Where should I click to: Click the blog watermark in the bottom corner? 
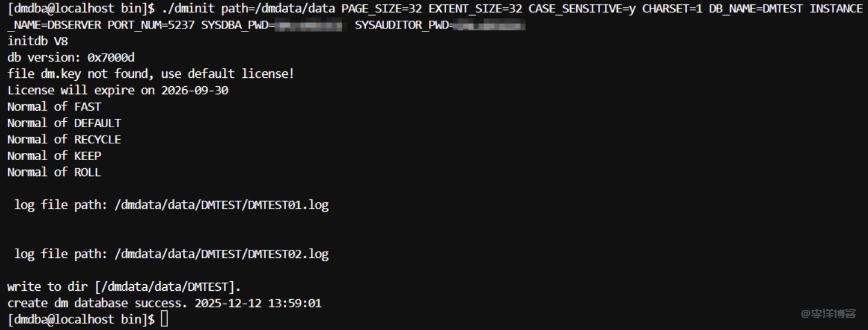pos(828,313)
